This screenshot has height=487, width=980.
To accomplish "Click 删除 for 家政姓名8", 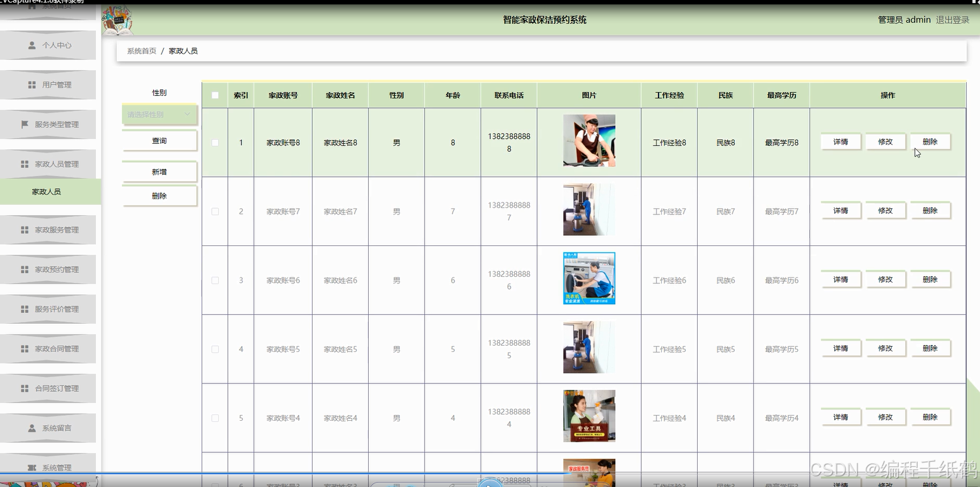I will pyautogui.click(x=930, y=142).
